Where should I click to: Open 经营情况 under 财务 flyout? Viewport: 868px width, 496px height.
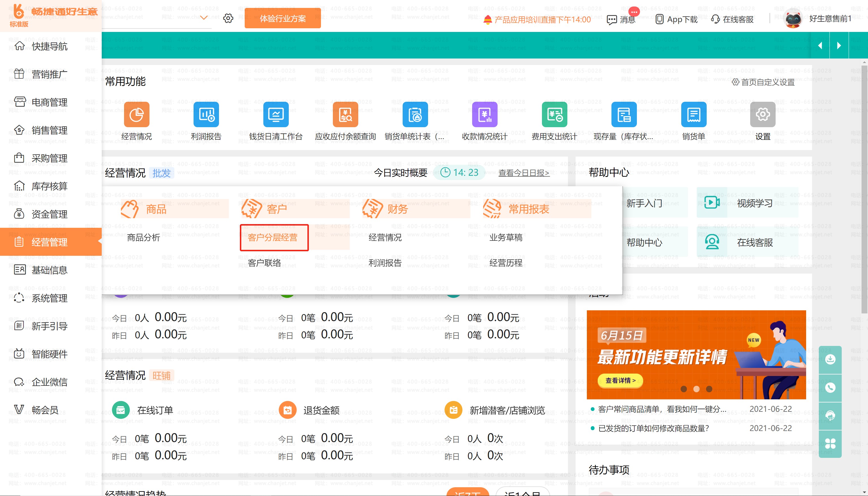click(385, 237)
